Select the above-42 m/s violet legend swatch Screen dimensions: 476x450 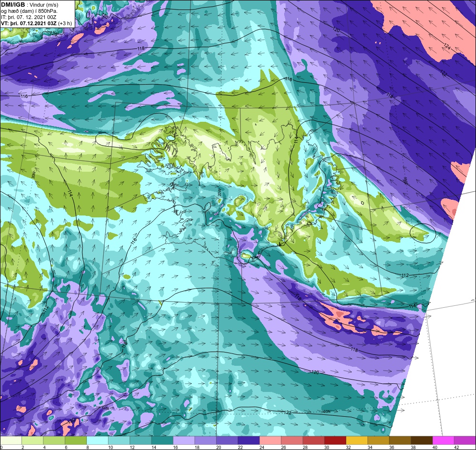(465, 440)
